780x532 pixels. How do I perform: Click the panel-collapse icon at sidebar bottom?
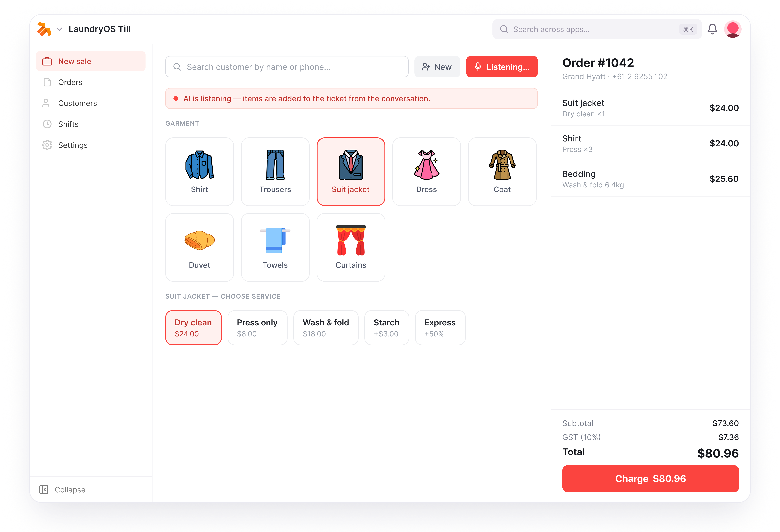tap(44, 489)
